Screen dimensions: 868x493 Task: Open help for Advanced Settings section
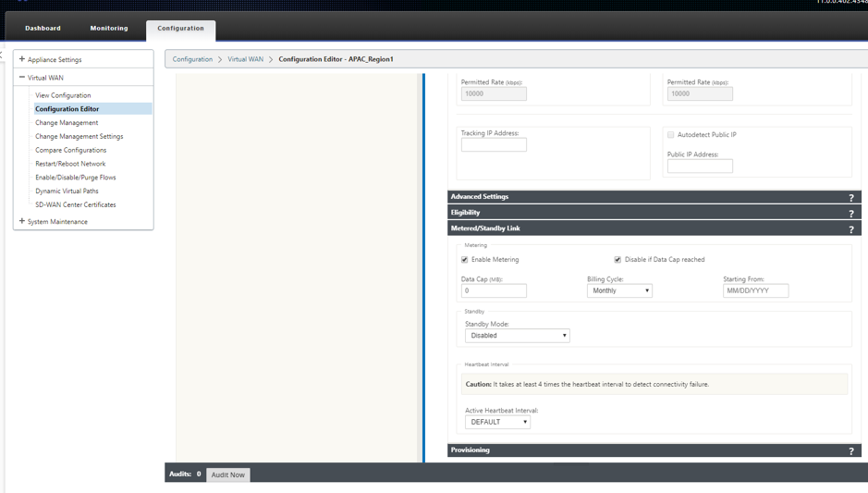coord(851,197)
